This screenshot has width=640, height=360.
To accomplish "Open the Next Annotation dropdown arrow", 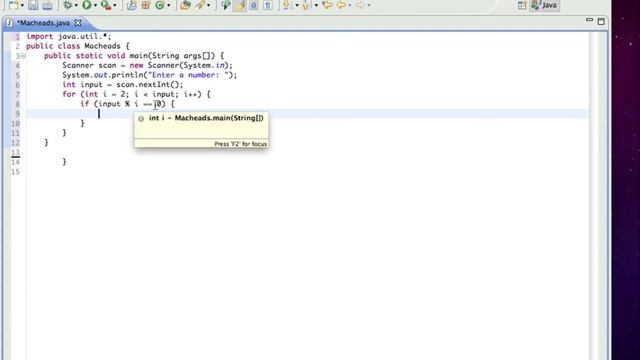I will pos(297,5).
